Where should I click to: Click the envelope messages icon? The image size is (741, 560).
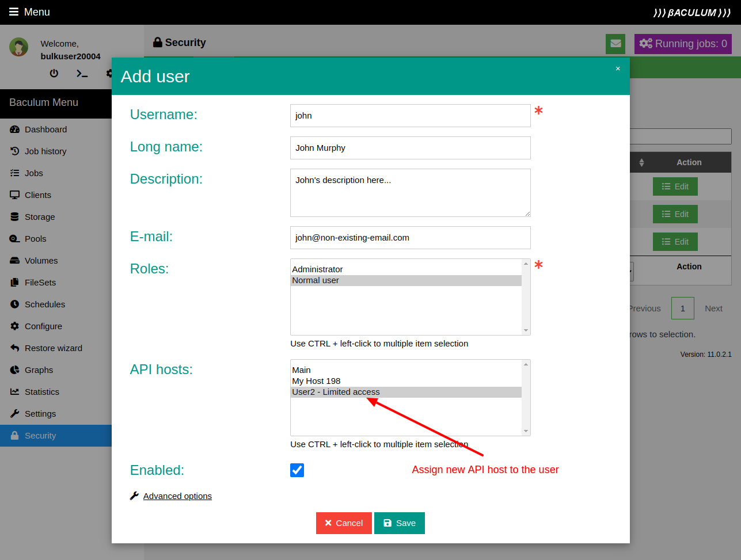615,44
